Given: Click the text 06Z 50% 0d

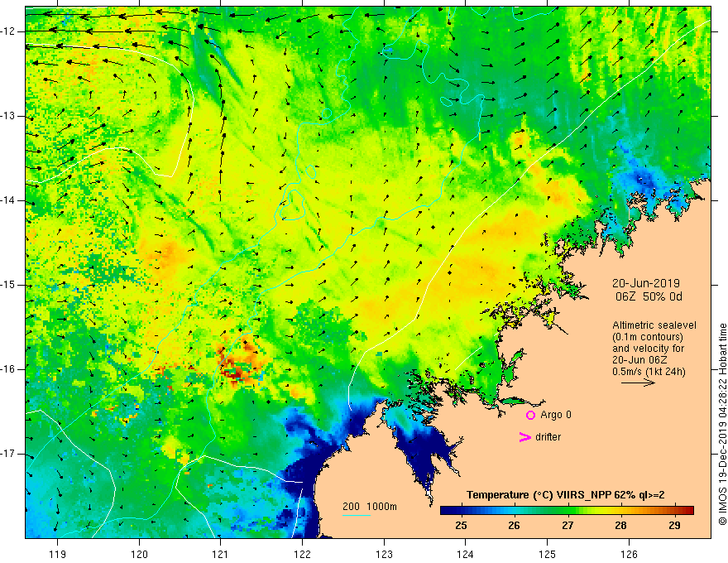Looking at the screenshot, I should click(649, 297).
